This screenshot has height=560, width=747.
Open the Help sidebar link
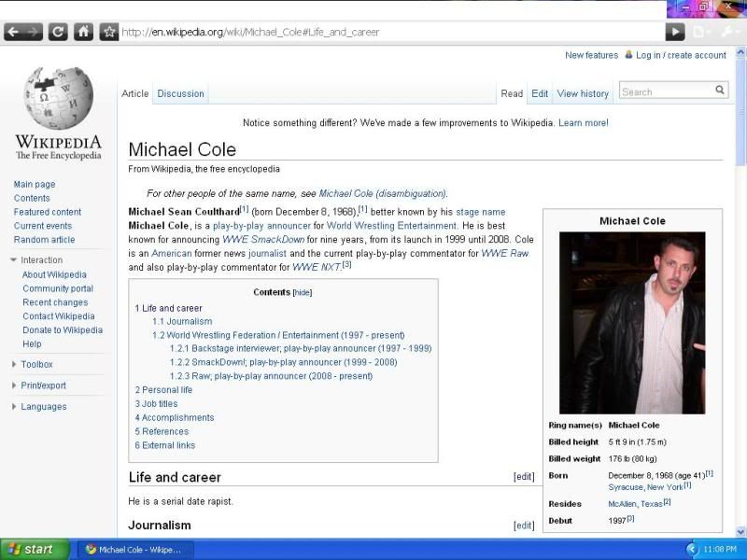coord(32,343)
